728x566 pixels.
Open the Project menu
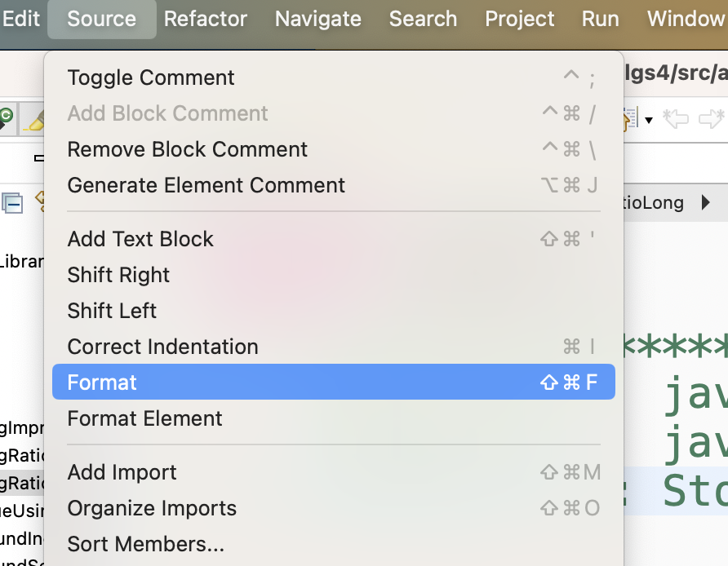[x=520, y=19]
